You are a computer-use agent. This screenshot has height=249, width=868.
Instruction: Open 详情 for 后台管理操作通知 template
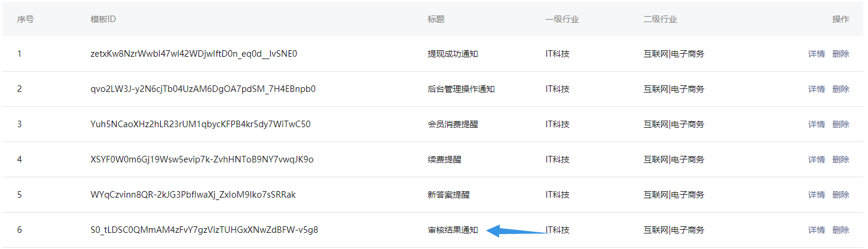(x=816, y=89)
